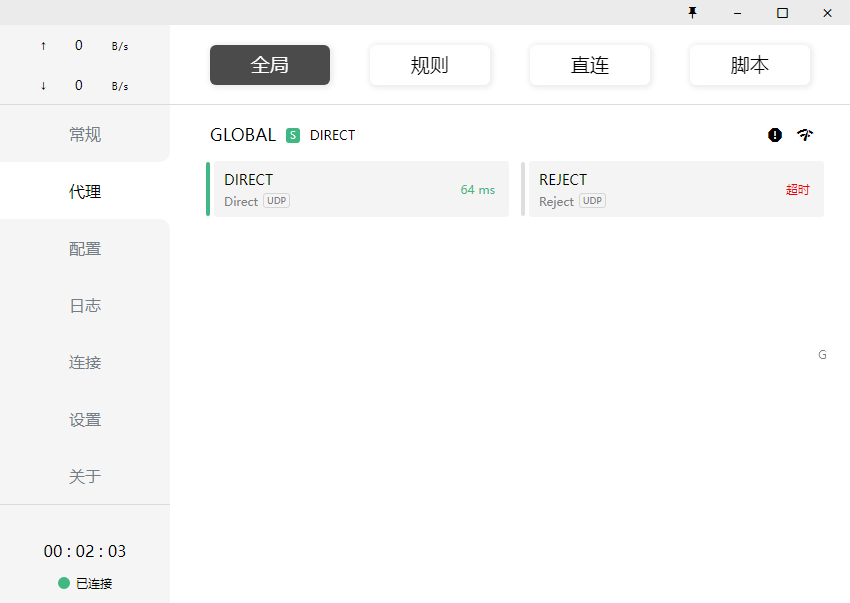Open the 常规 general page
The width and height of the screenshot is (850, 603).
tap(85, 134)
